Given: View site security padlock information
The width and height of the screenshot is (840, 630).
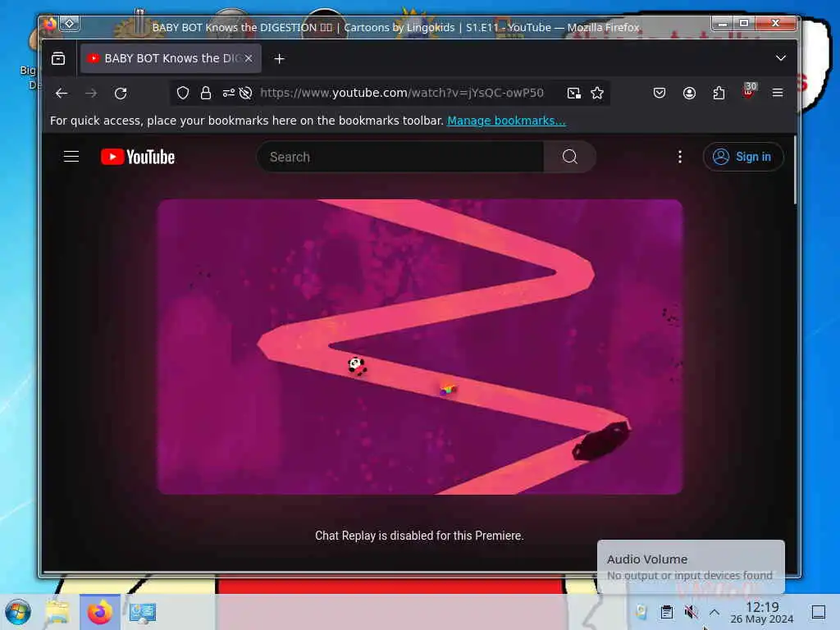Looking at the screenshot, I should [206, 94].
